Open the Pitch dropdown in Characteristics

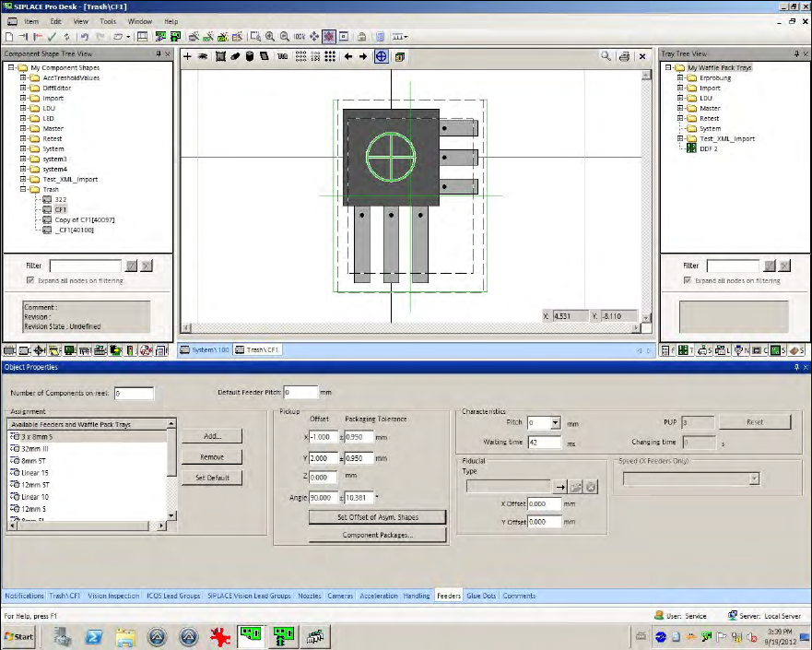click(x=555, y=423)
